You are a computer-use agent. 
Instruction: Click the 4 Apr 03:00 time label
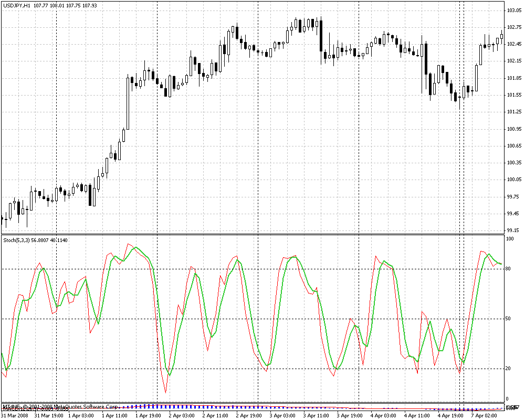[x=384, y=415]
